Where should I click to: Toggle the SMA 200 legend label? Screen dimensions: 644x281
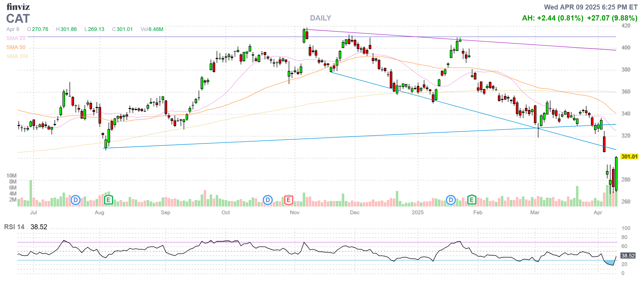18,56
